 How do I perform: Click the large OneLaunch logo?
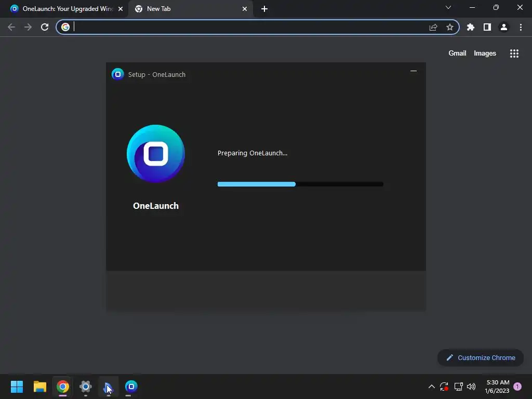pos(156,154)
